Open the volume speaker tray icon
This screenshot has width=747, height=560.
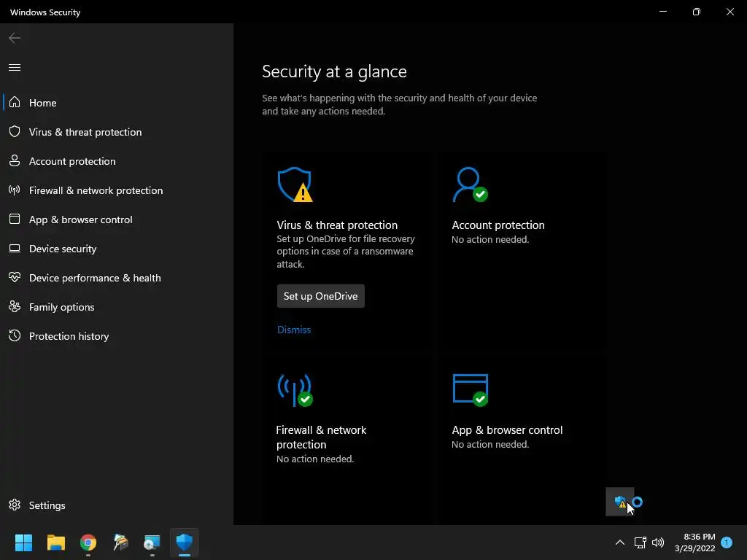tap(658, 542)
